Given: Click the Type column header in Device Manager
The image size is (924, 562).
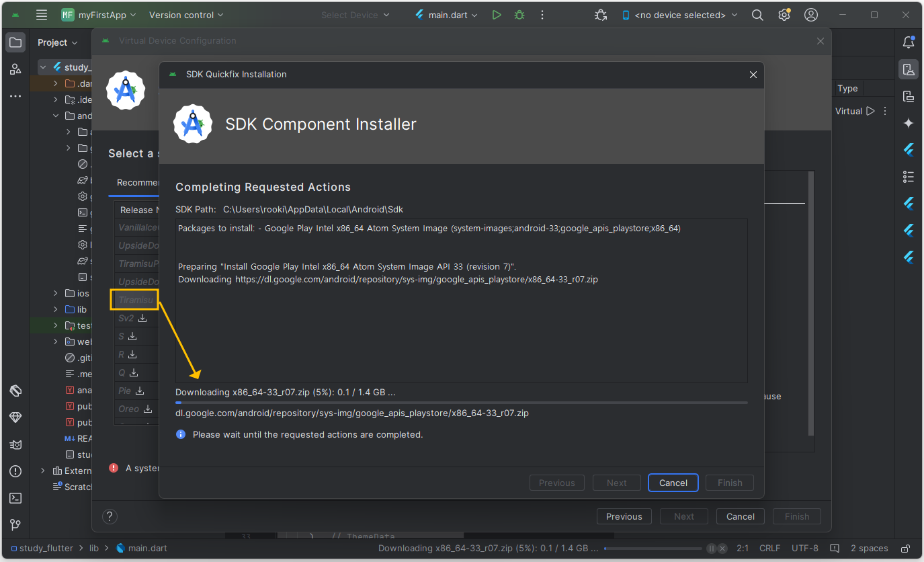Looking at the screenshot, I should point(848,88).
